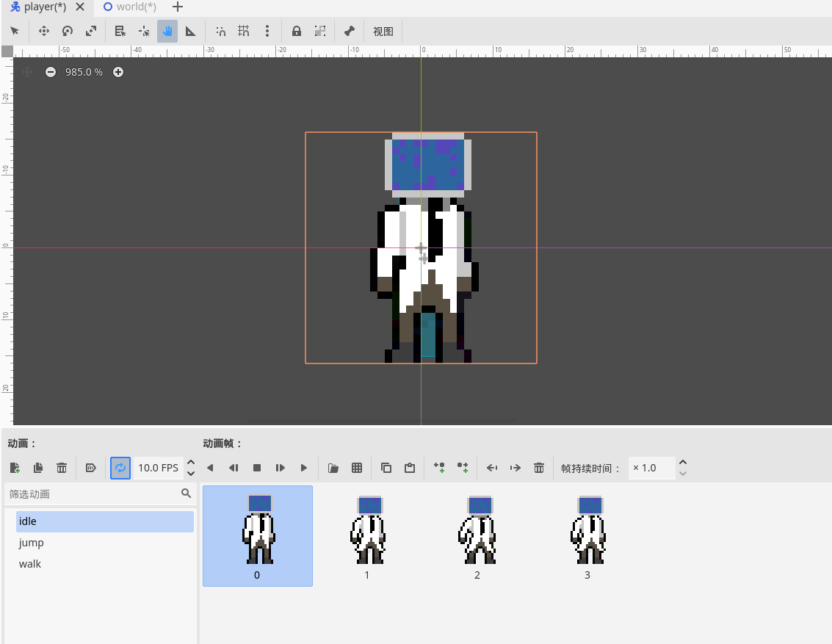Toggle grid snapping

tap(244, 31)
